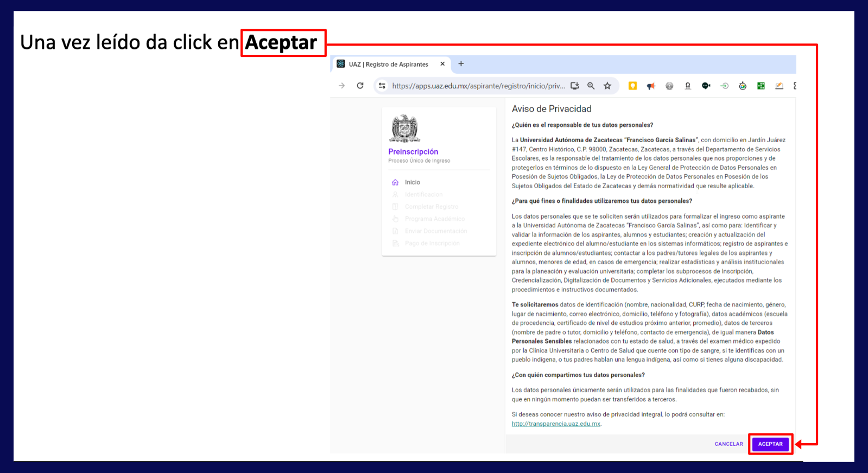The height and width of the screenshot is (473, 868).
Task: Close the UAZ Registro de Aspirantes tab
Action: 442,64
